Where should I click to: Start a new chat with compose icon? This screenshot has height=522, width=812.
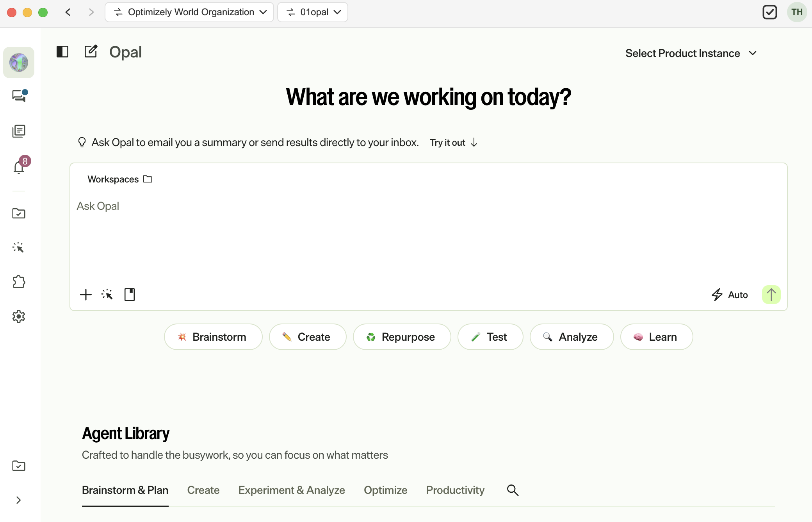coord(91,51)
